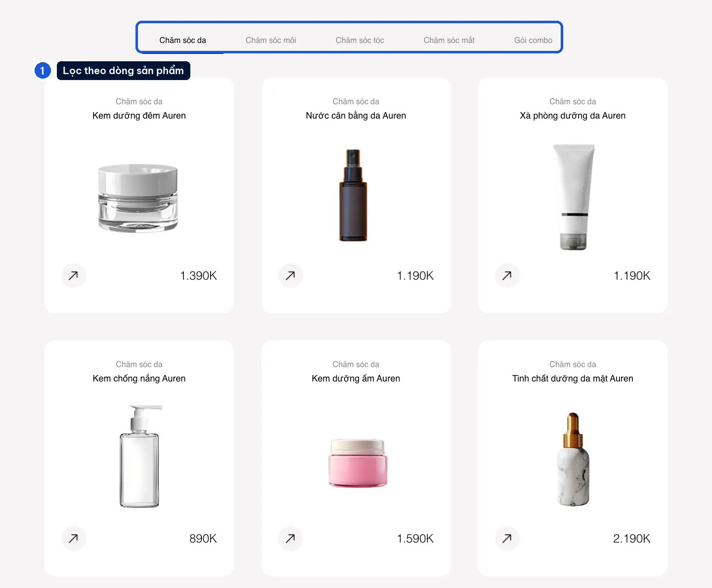
Task: Click Chăm sóc da label above Tinh chất dưỡng da mặt
Action: click(573, 364)
